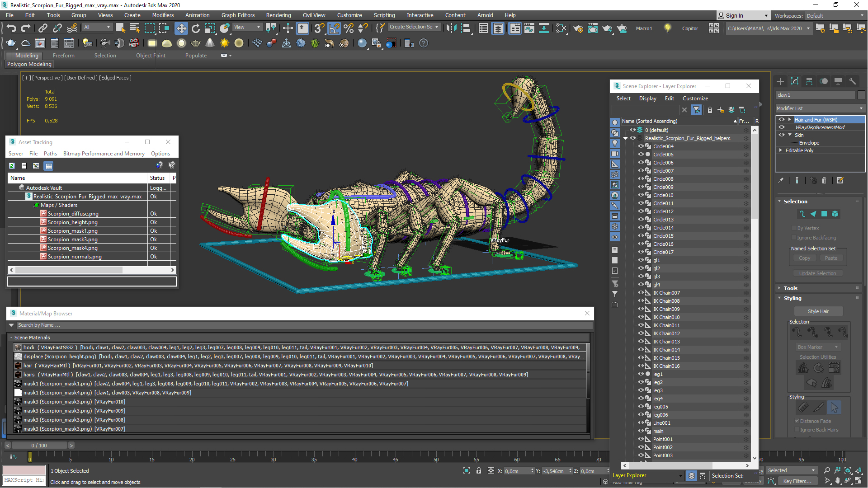Open the Customize menu in Scene Explorer
Viewport: 868px width, 488px height.
(x=695, y=99)
